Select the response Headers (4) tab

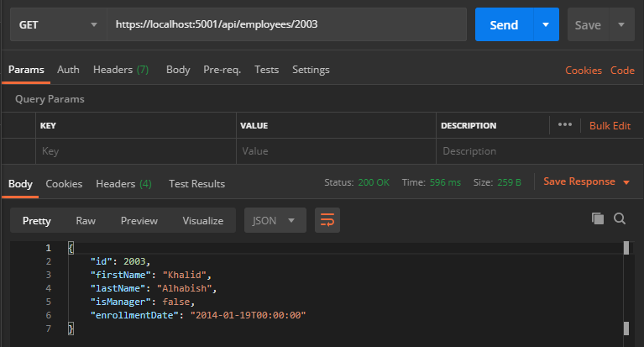123,184
